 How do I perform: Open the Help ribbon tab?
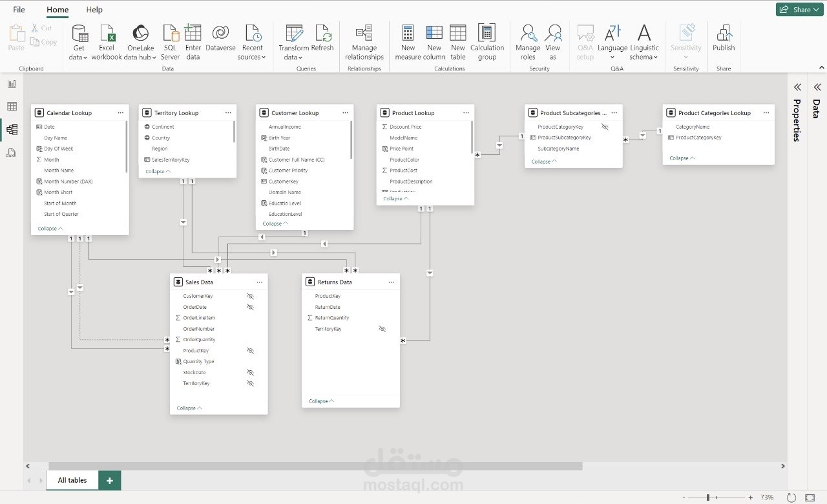[x=94, y=10]
